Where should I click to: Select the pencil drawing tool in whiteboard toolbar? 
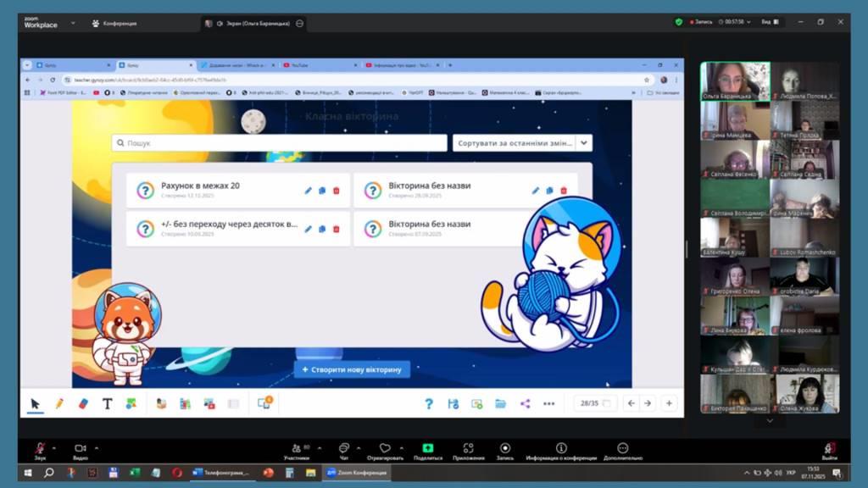(x=59, y=404)
